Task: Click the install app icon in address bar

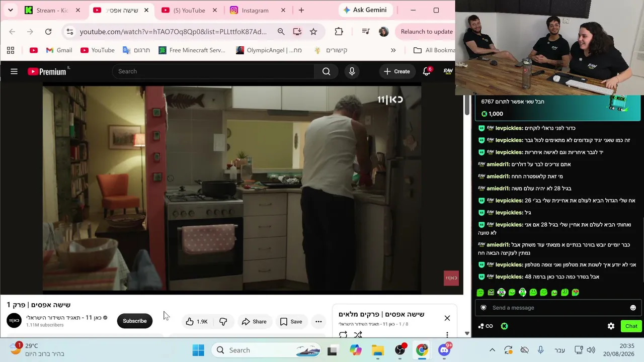Action: pyautogui.click(x=297, y=32)
